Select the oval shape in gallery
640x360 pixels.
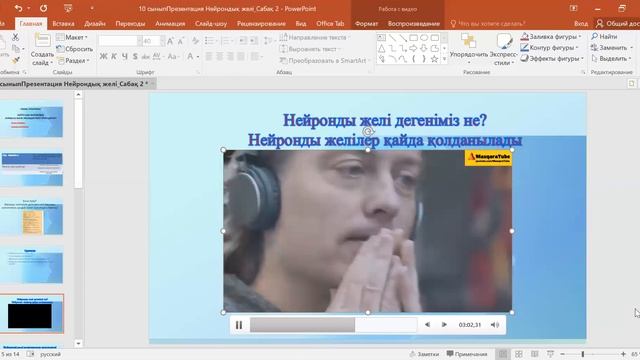pos(424,38)
